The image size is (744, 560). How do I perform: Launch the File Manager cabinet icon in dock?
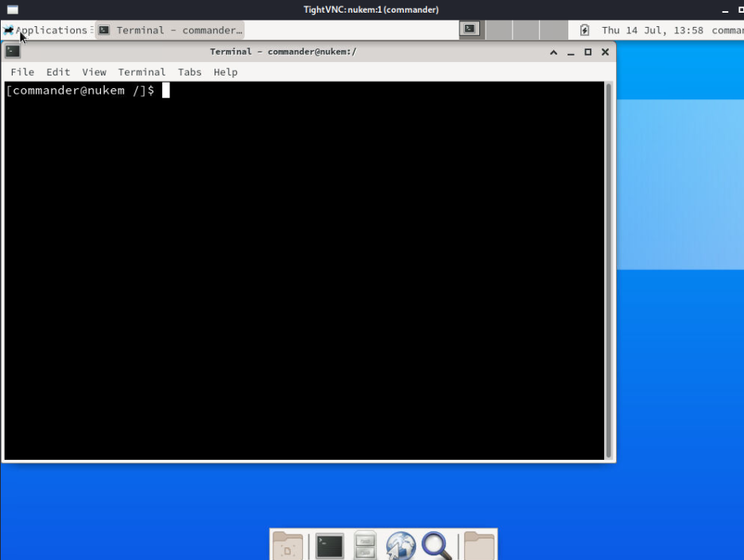(x=365, y=545)
